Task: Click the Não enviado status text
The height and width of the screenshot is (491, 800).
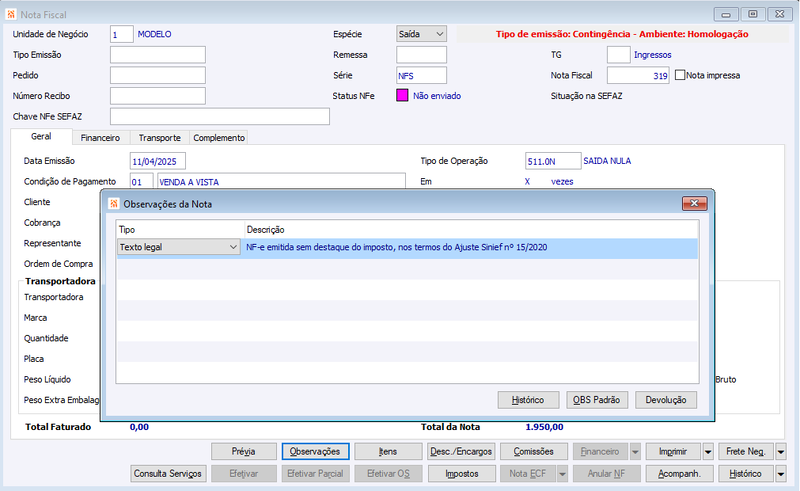Action: [437, 96]
